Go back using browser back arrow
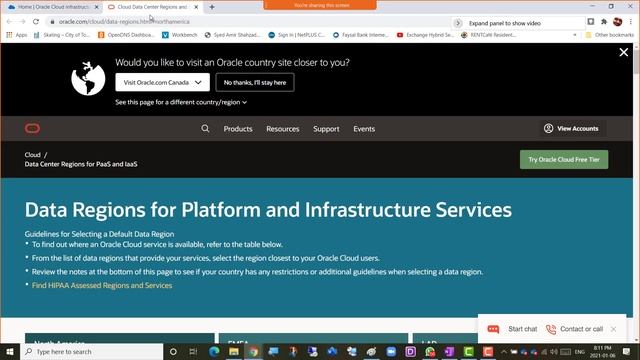Image resolution: width=640 pixels, height=360 pixels. (x=9, y=22)
